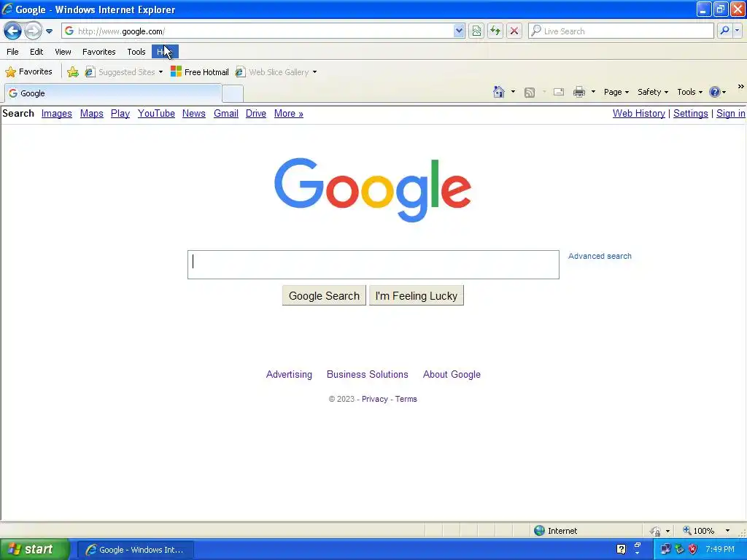The image size is (747, 560).
Task: Click the More » link
Action: [289, 113]
